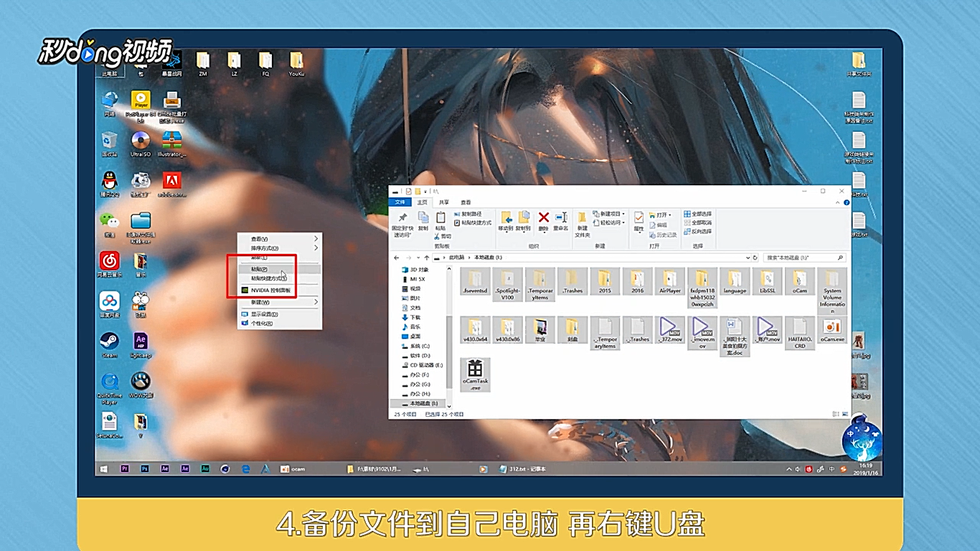Image resolution: width=980 pixels, height=551 pixels.
Task: Choose 粘贴(P) in the context menu
Action: point(280,269)
